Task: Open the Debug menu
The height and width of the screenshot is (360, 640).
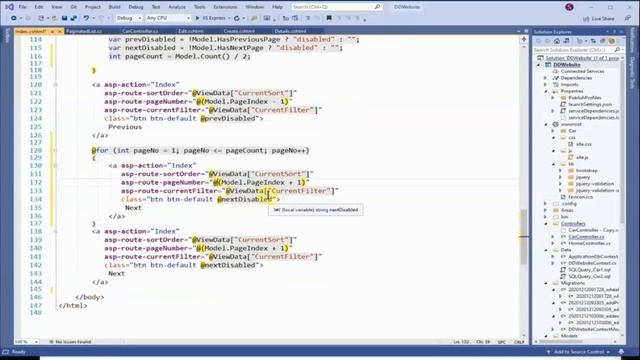Action: click(136, 7)
